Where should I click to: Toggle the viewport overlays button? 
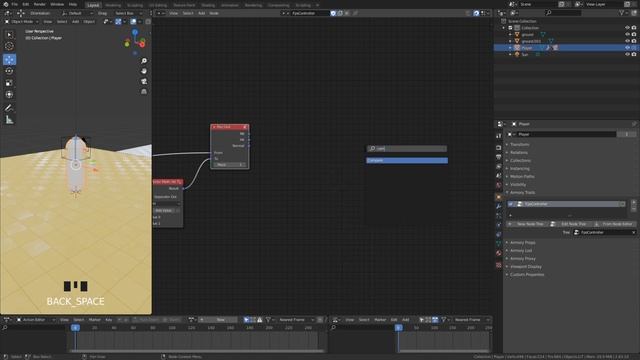click(133, 22)
